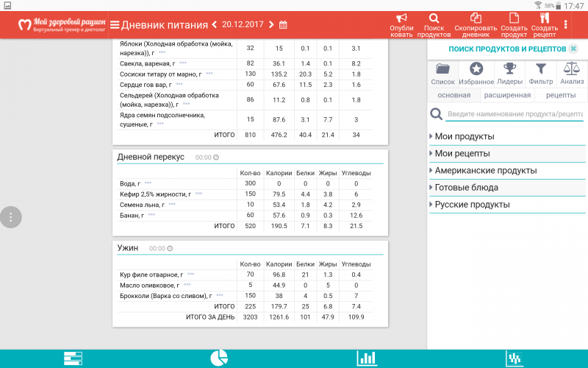Expand the Американские продукты category

tap(485, 170)
